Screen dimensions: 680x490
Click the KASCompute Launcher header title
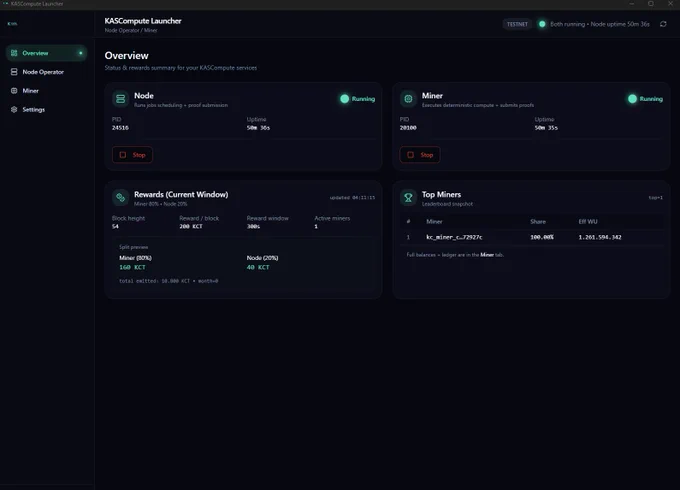coord(143,21)
